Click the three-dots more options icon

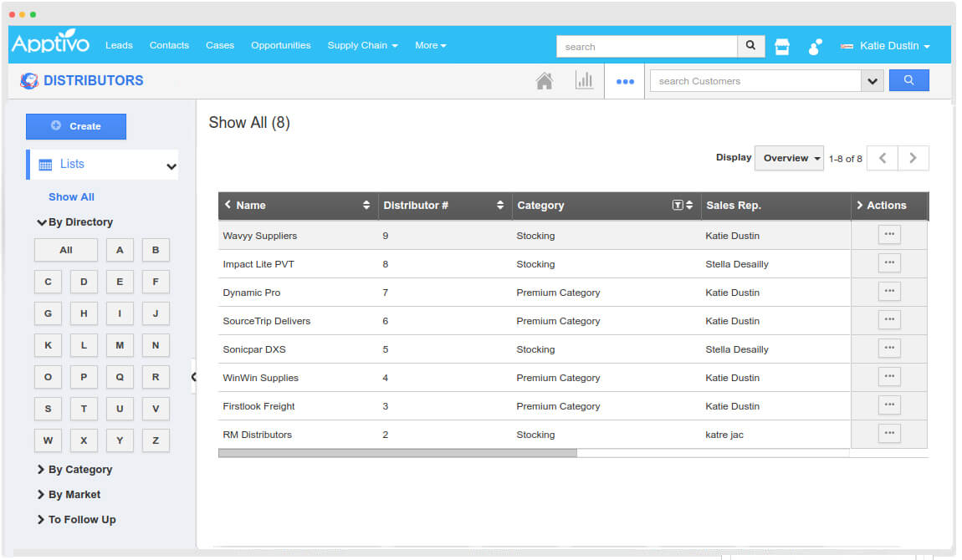[625, 82]
